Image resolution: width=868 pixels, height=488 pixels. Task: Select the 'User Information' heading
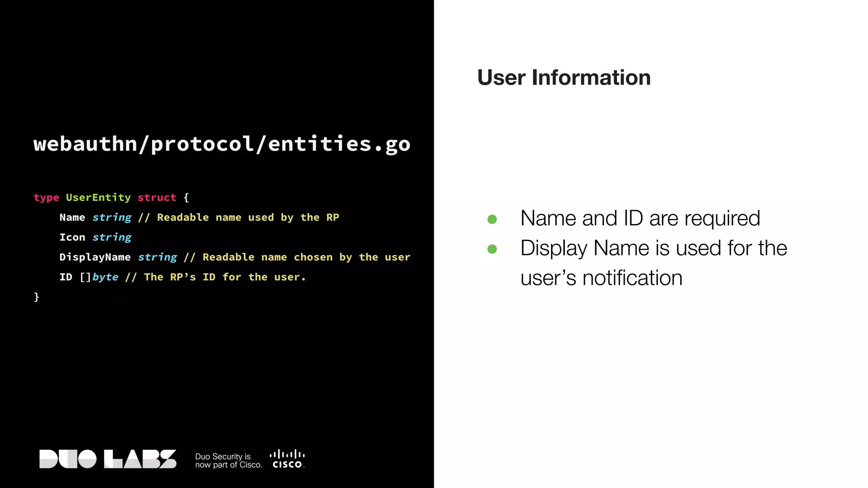564,78
